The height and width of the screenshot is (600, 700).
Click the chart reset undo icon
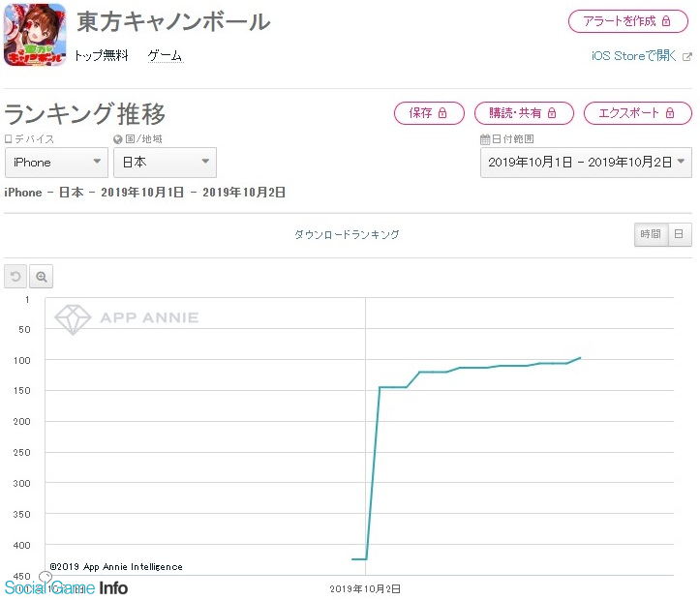point(15,277)
